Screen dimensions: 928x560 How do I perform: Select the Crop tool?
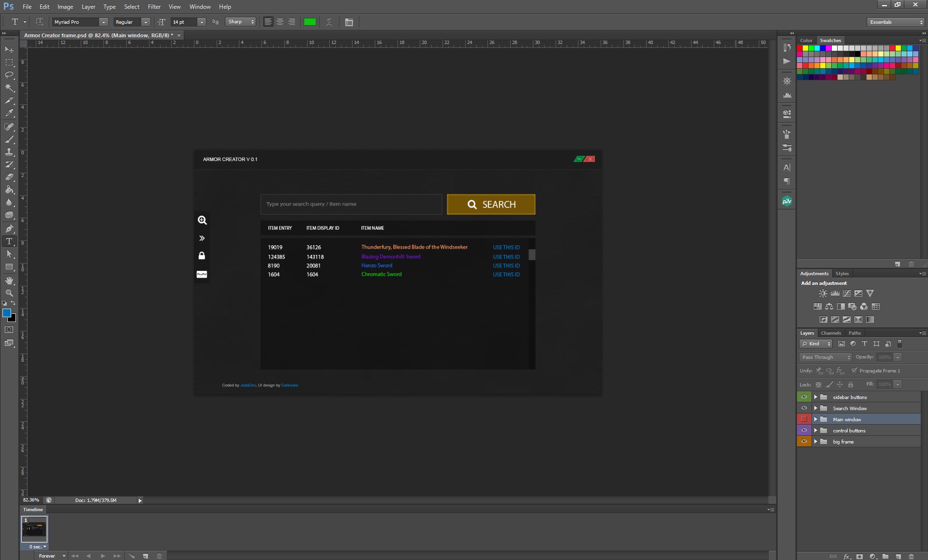[9, 101]
